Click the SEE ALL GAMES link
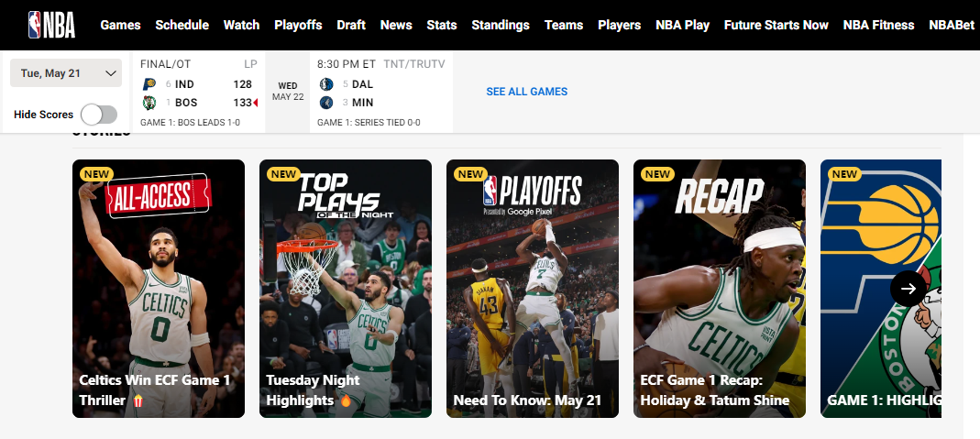This screenshot has height=439, width=980. point(526,92)
